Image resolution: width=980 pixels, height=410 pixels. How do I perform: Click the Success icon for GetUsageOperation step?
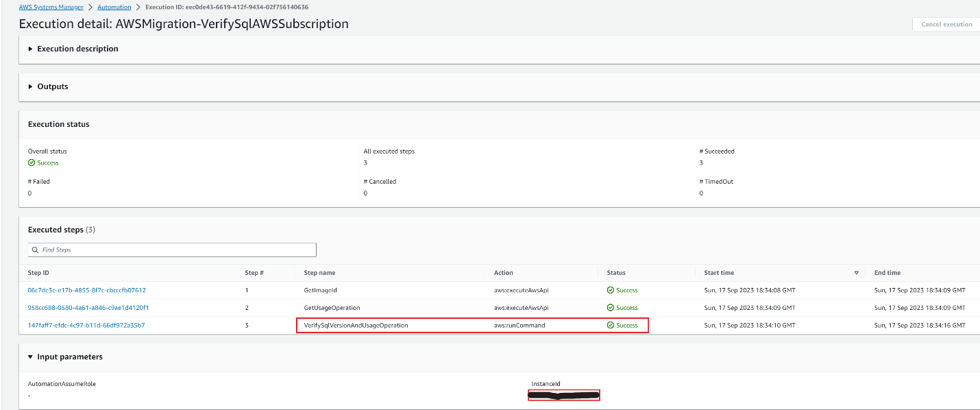point(609,307)
